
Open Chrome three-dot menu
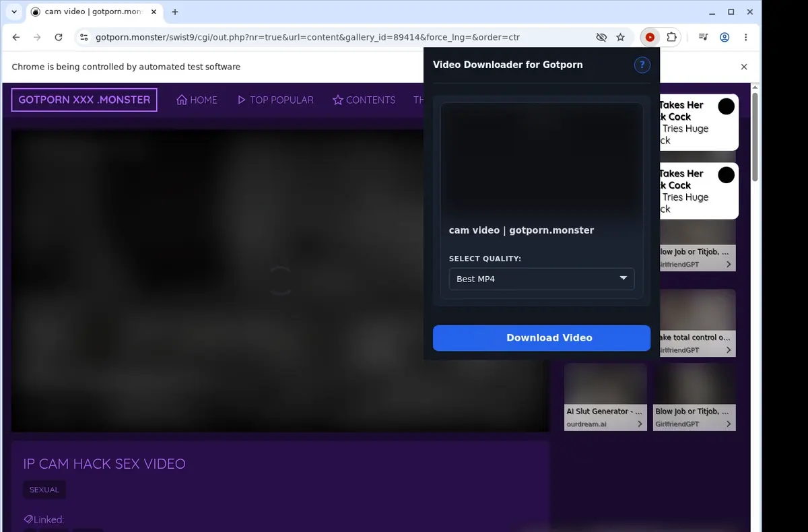(x=746, y=38)
